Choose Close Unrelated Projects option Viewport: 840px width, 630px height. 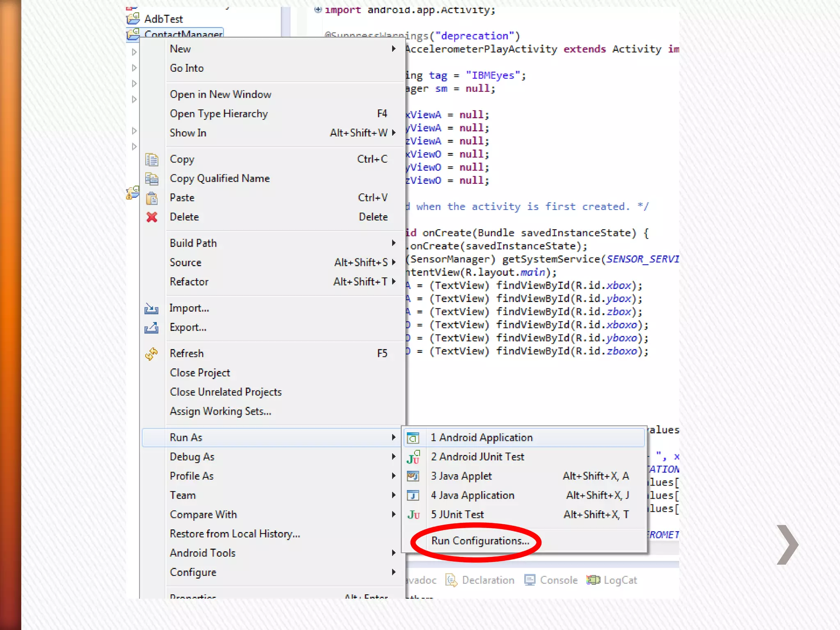click(226, 392)
